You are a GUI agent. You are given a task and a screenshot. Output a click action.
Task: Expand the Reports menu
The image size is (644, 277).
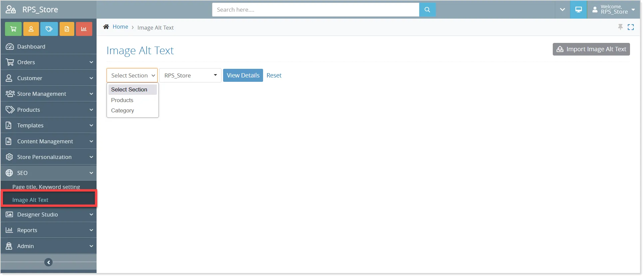coord(49,230)
